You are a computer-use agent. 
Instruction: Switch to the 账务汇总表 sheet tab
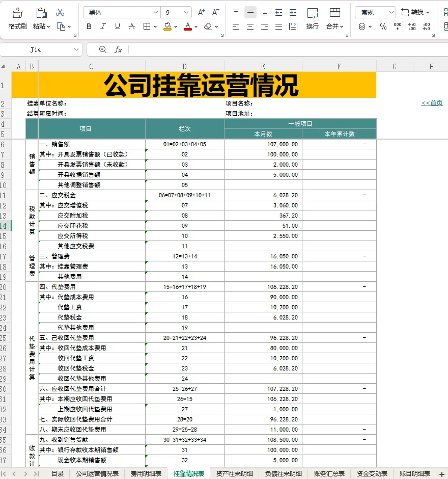pos(329,473)
